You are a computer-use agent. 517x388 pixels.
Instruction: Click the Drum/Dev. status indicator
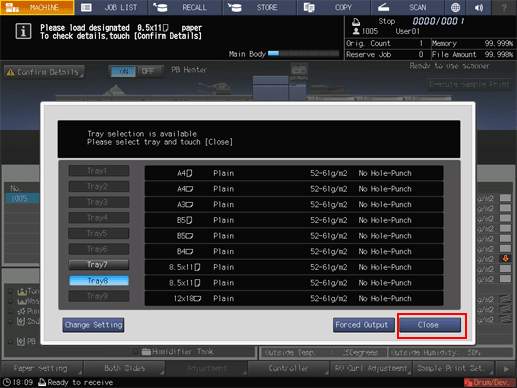pos(489,382)
